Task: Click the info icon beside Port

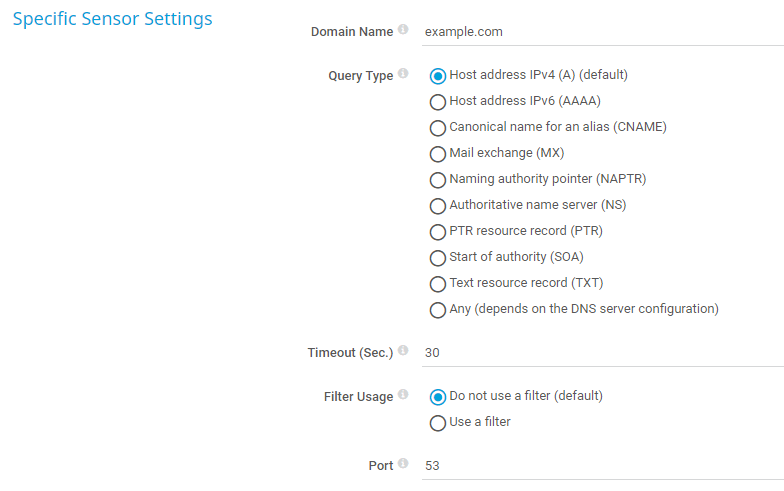Action: point(403,464)
